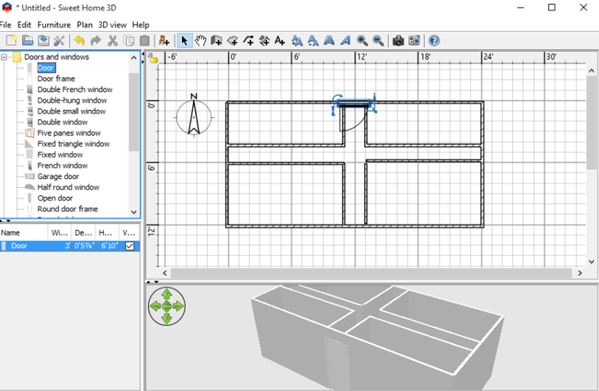
Task: Open the Help question mark icon
Action: tap(434, 40)
